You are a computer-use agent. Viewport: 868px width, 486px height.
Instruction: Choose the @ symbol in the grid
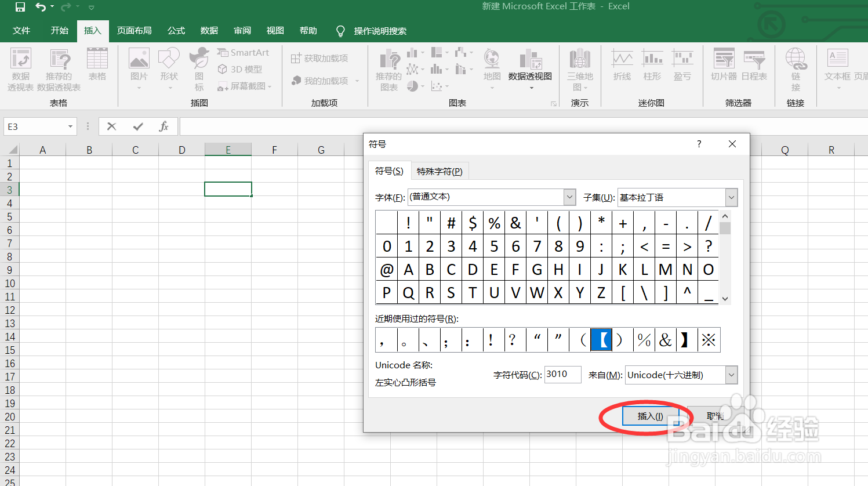(x=387, y=270)
